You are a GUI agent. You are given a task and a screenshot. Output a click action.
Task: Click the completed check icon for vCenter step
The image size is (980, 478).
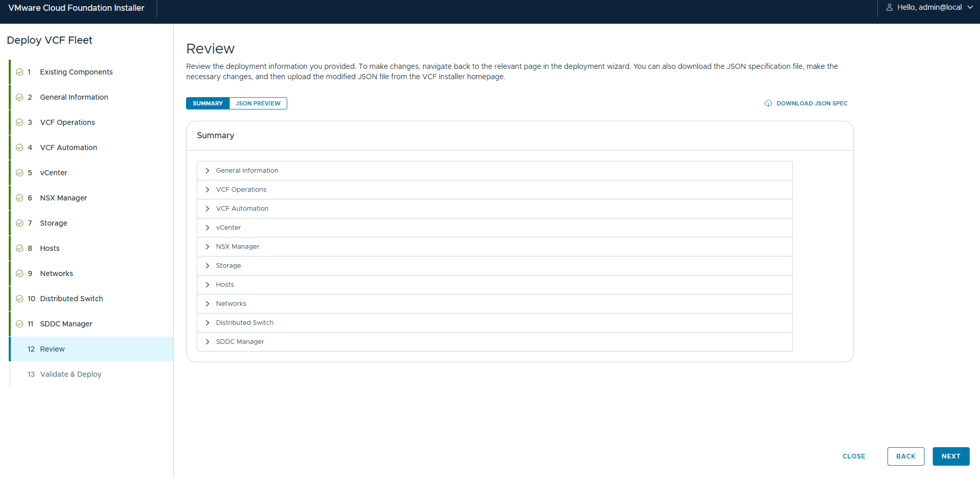[20, 173]
